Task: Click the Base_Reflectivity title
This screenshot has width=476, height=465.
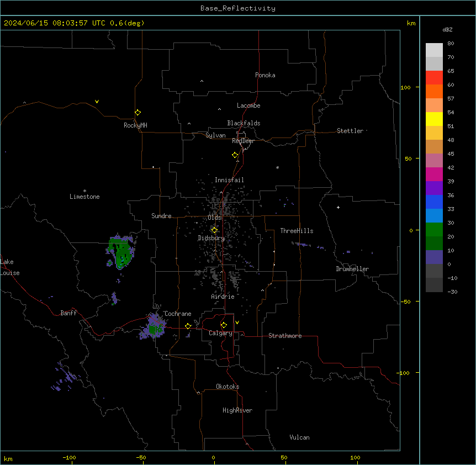Action: 238,8
